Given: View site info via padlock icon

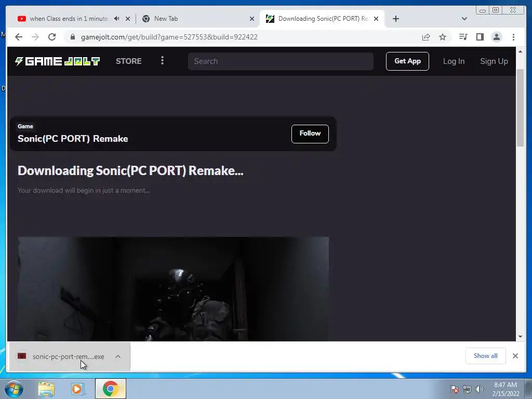Looking at the screenshot, I should 73,37.
